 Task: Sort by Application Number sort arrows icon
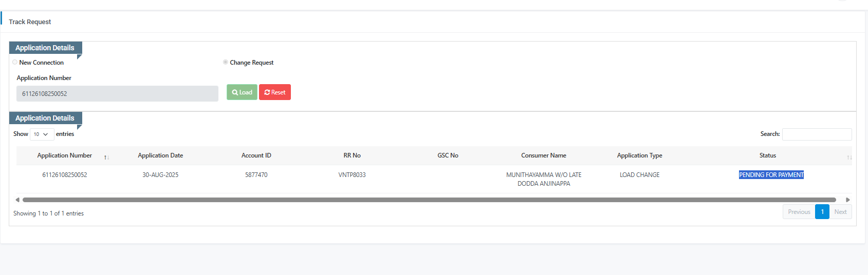pyautogui.click(x=106, y=158)
